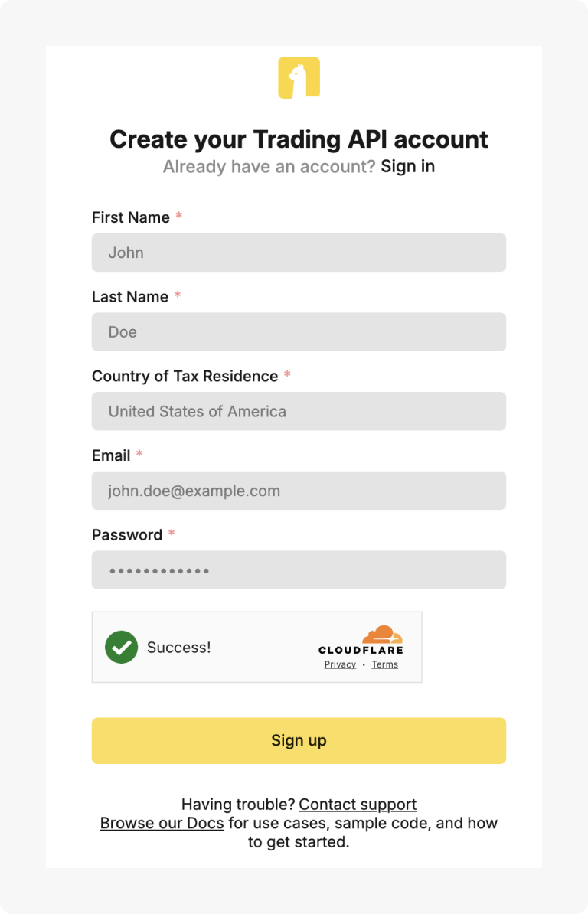This screenshot has height=914, width=588.
Task: Click the yellow Alpaca logo icon
Action: coord(299,78)
